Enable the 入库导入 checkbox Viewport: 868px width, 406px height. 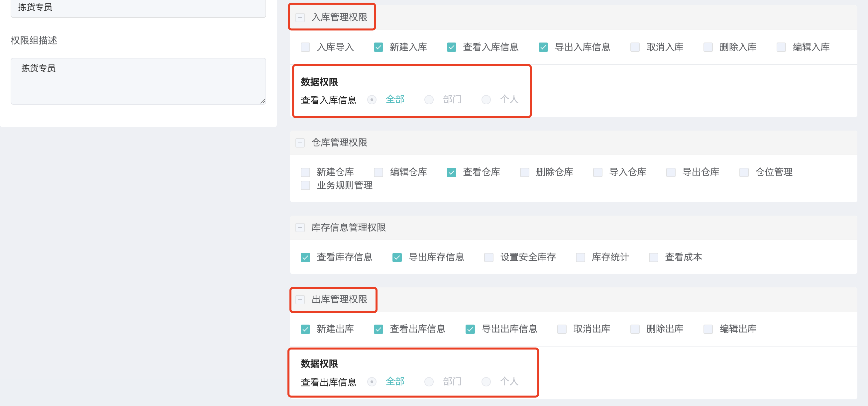tap(305, 47)
